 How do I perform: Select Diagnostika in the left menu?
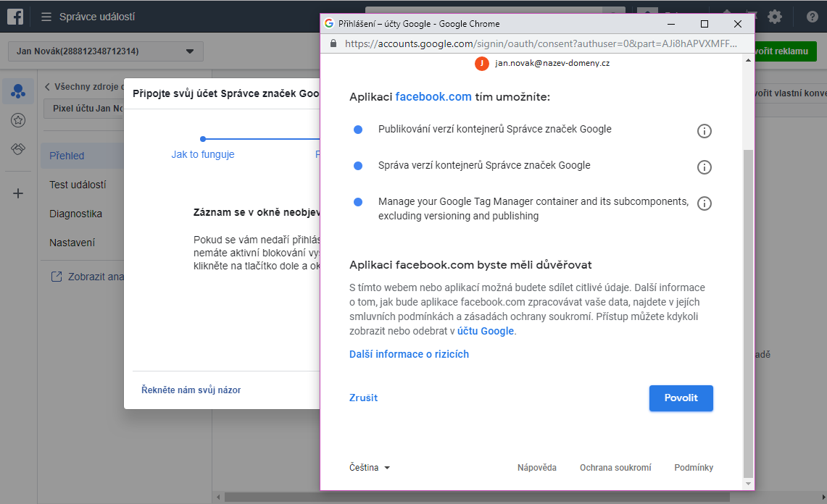click(75, 214)
